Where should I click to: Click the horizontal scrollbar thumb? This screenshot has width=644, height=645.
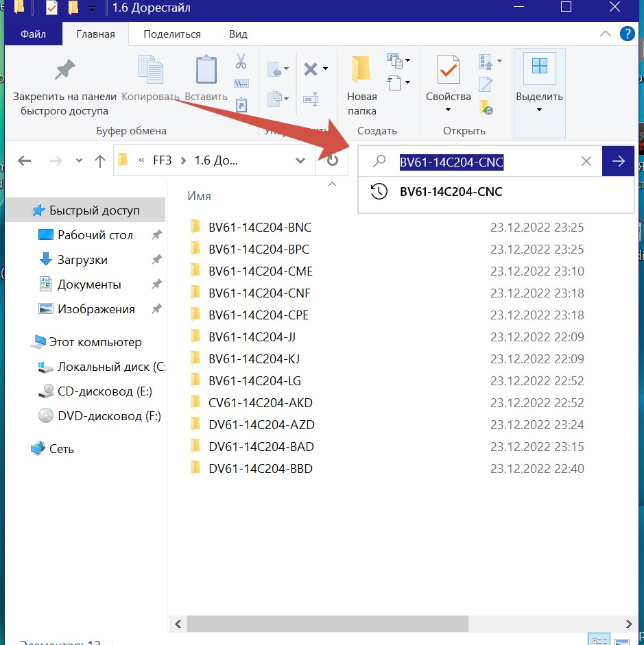coord(328,624)
